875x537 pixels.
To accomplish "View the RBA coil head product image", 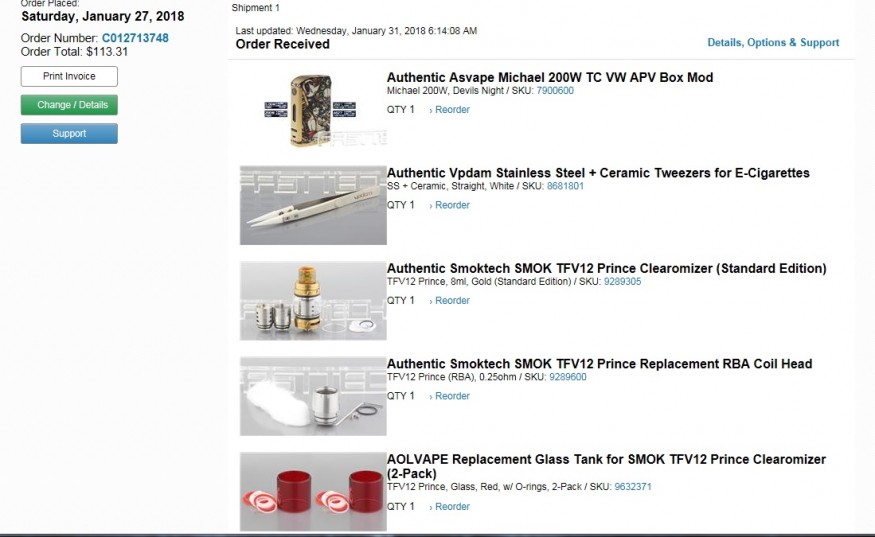I will click(x=313, y=396).
